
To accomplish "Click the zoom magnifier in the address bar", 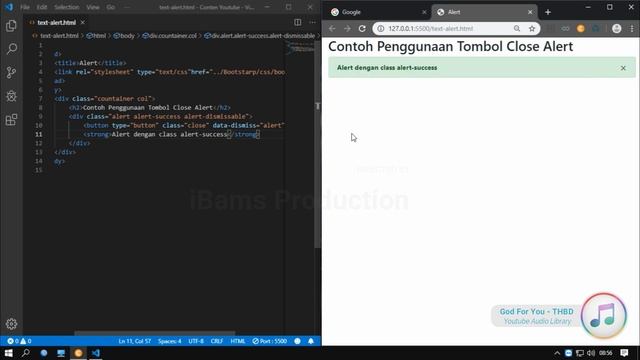I will click(x=517, y=29).
